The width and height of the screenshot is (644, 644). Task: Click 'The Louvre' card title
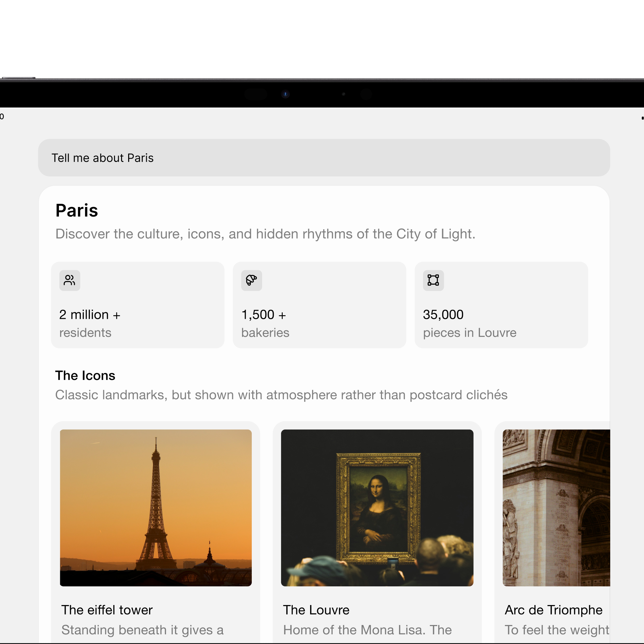316,610
